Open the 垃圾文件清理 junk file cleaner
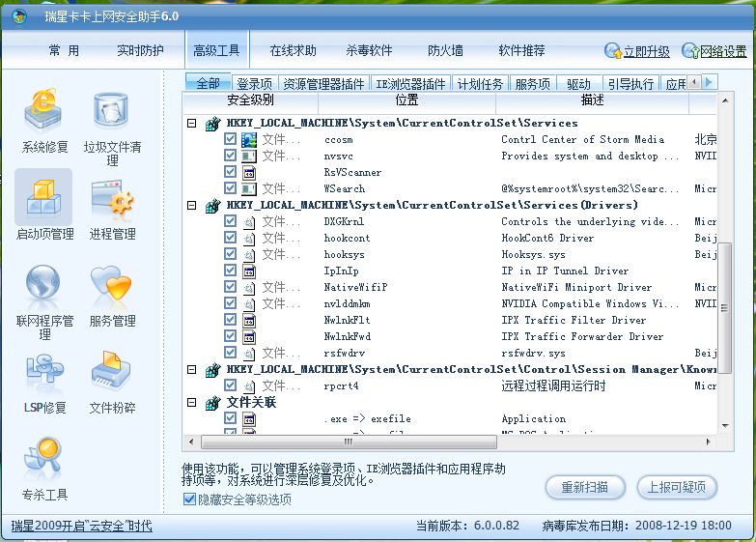Image resolution: width=756 pixels, height=542 pixels. click(112, 128)
